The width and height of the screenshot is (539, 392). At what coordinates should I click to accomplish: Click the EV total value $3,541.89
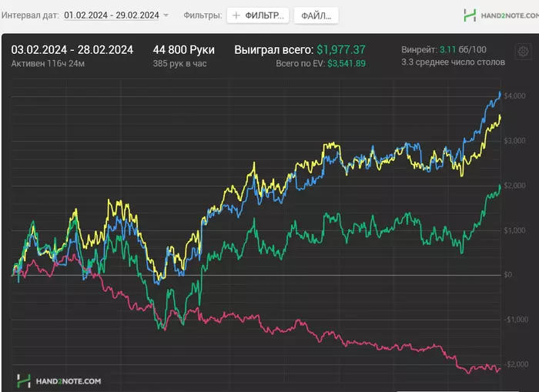point(346,64)
